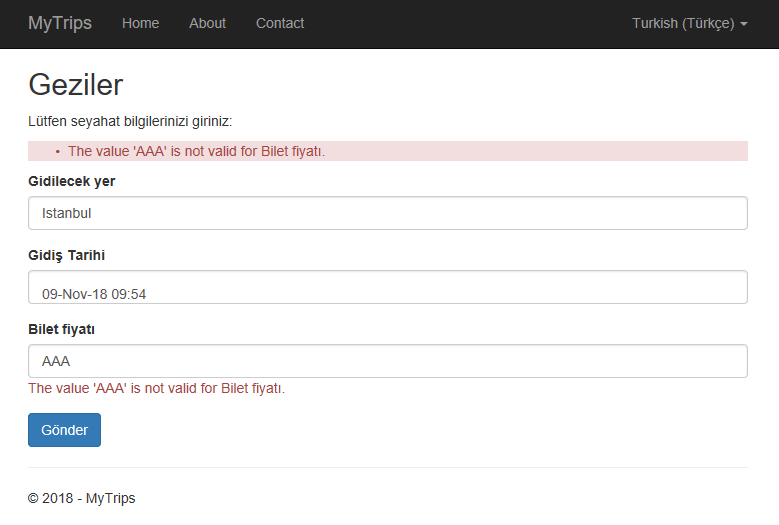The image size is (779, 525).
Task: Click the 'Lütfen seyahat bilgilerinizi giriniz:' text
Action: tap(130, 121)
